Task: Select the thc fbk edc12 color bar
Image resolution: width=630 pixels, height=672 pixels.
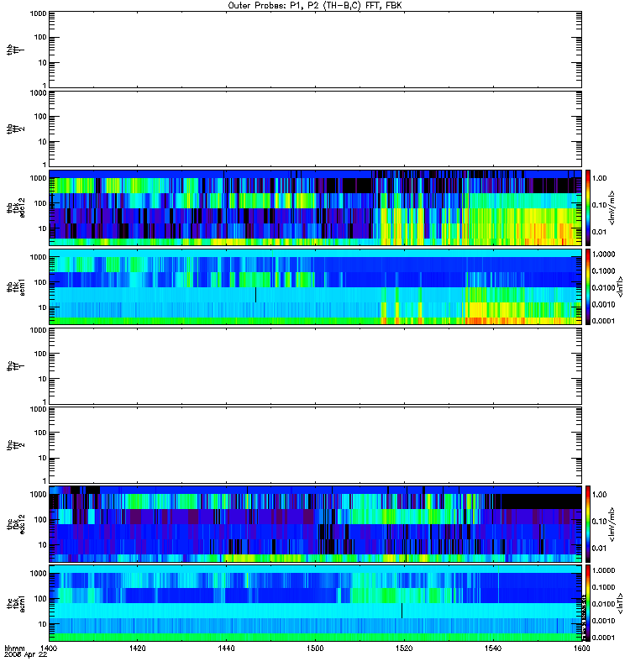Action: coord(588,523)
